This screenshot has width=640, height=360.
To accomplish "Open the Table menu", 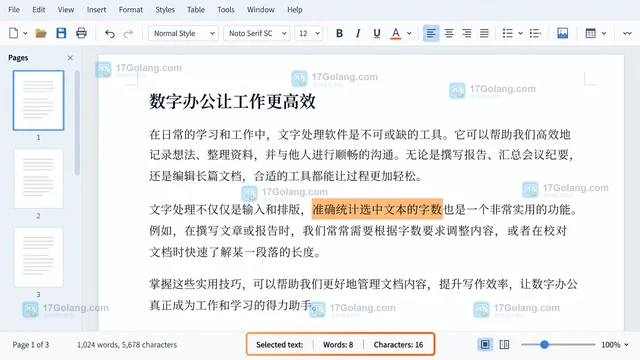I will (196, 9).
